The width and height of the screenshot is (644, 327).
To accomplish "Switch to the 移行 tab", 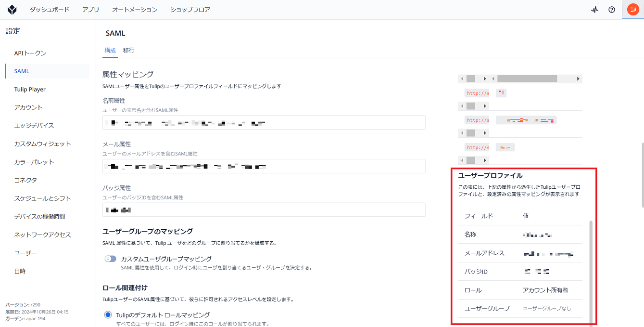I will [128, 50].
